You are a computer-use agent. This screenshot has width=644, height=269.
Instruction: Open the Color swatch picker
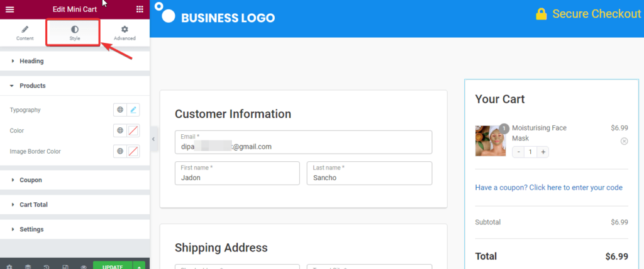[133, 130]
